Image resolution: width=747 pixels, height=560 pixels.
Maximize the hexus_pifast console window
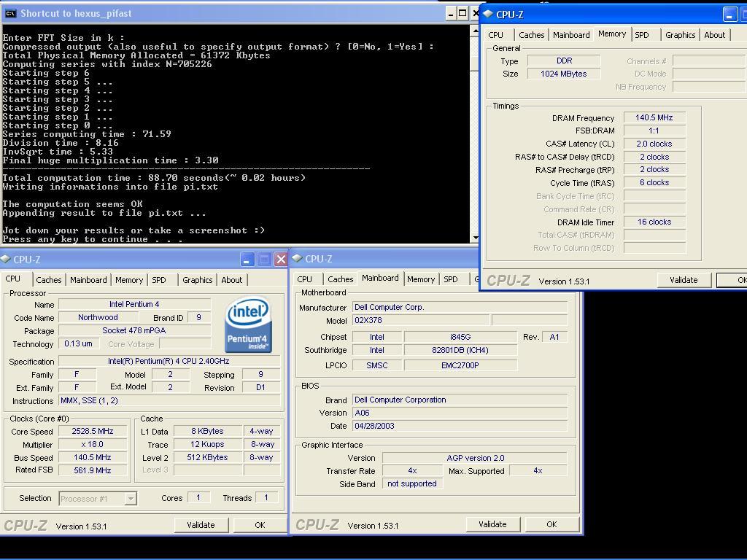462,13
